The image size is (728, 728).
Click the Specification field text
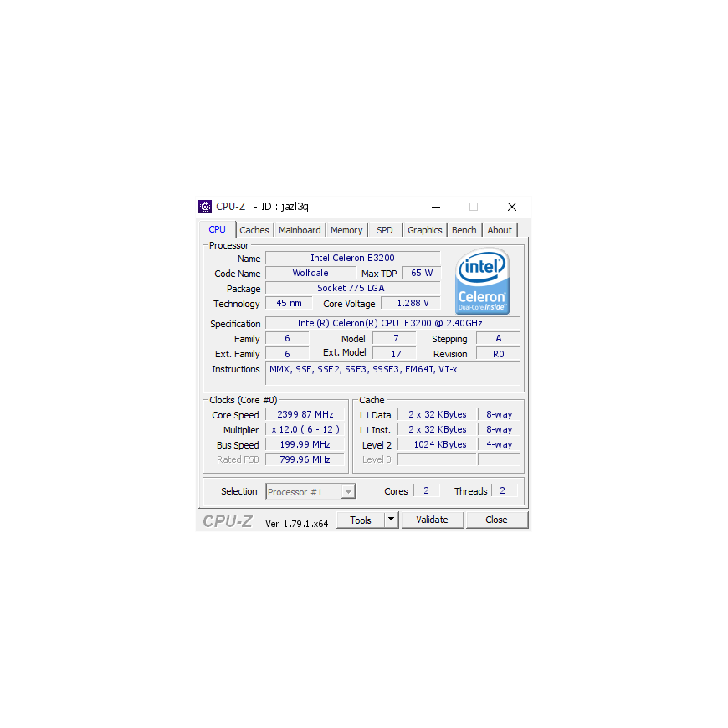pos(392,323)
